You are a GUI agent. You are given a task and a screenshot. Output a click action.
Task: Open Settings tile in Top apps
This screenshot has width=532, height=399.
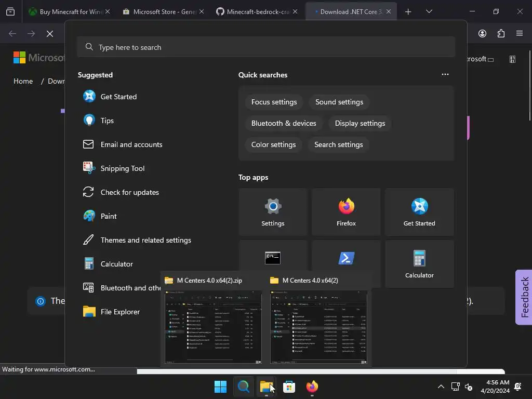273,212
